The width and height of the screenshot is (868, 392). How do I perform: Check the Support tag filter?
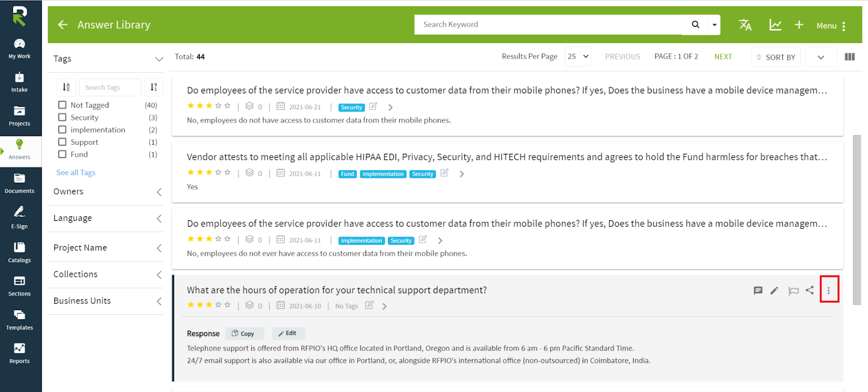(62, 142)
